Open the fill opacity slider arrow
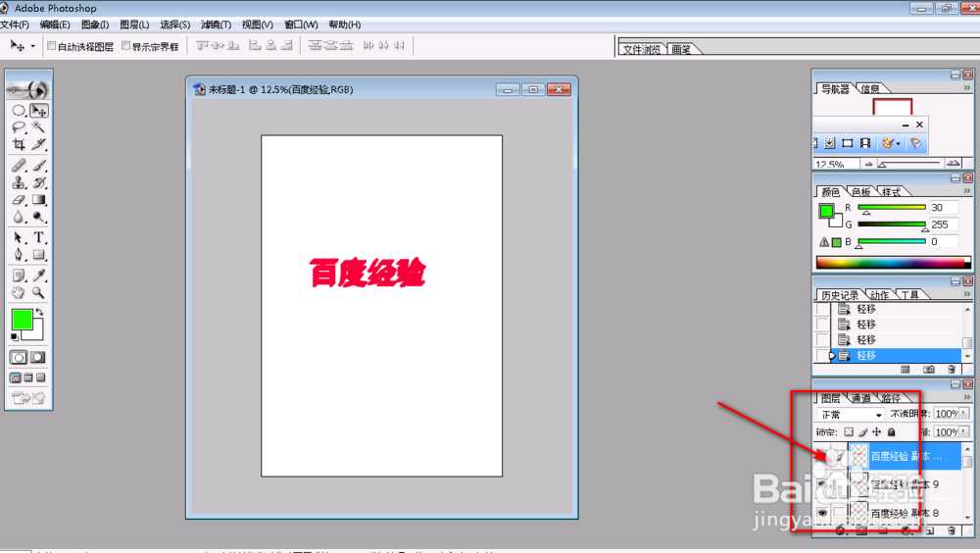 click(x=964, y=431)
